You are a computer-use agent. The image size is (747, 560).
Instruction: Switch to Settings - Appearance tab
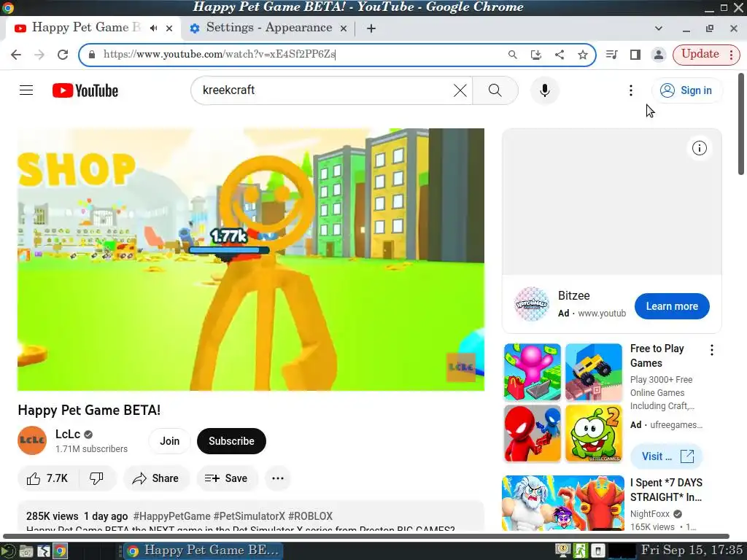(268, 28)
